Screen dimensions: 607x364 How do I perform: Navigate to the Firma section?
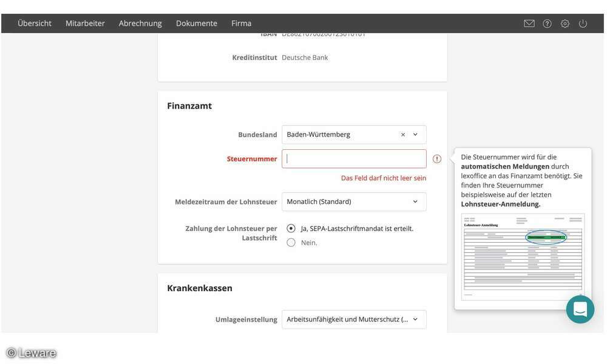[x=241, y=22]
